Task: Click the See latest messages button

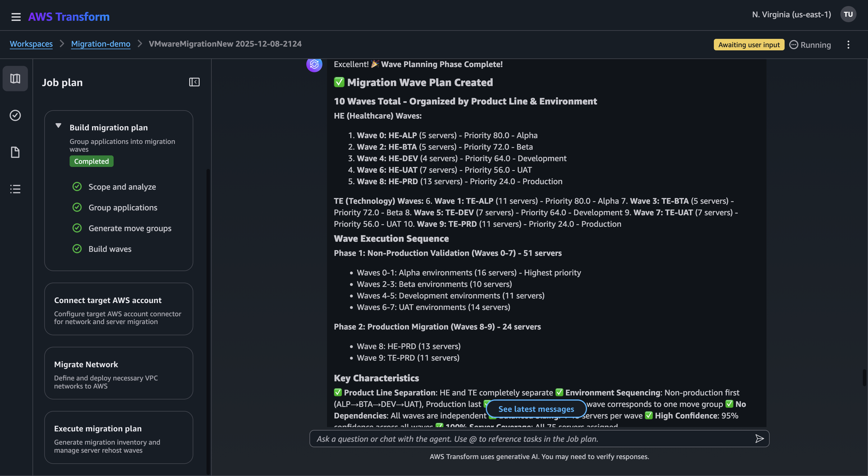Action: coord(536,409)
